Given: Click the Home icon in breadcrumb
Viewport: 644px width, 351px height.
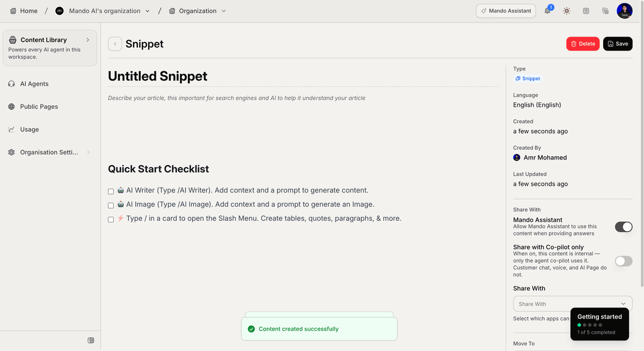Looking at the screenshot, I should (13, 11).
